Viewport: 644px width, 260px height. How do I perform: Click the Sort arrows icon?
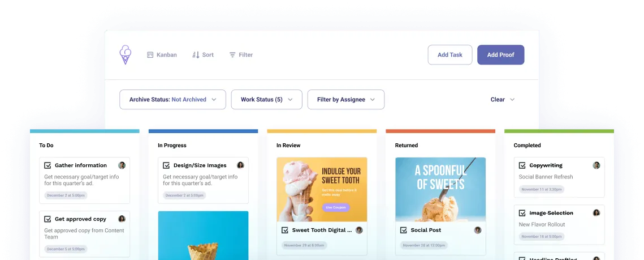click(196, 55)
